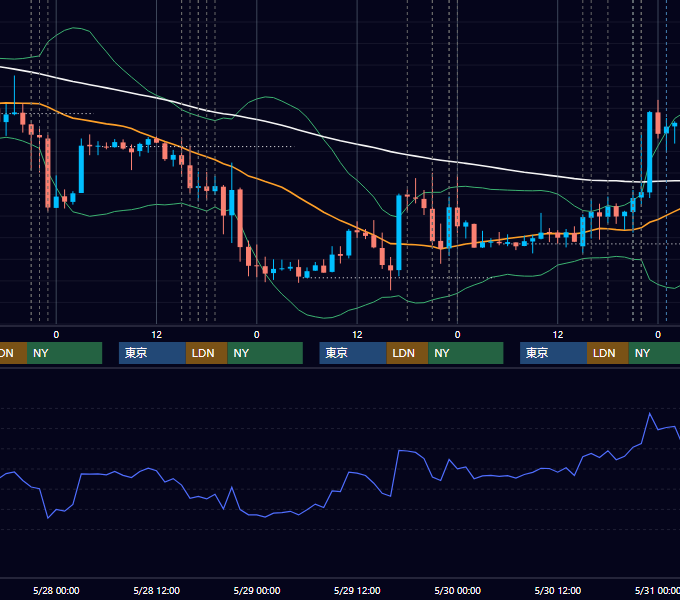The height and width of the screenshot is (600, 680).
Task: Select the NY session block spanning 5/30 00:00
Action: coord(465,353)
